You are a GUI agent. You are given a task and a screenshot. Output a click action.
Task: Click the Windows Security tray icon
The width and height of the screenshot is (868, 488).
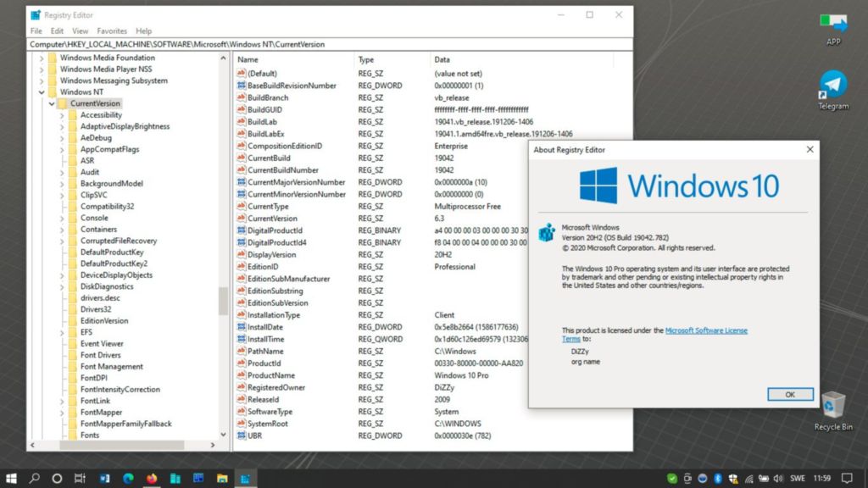(x=733, y=478)
